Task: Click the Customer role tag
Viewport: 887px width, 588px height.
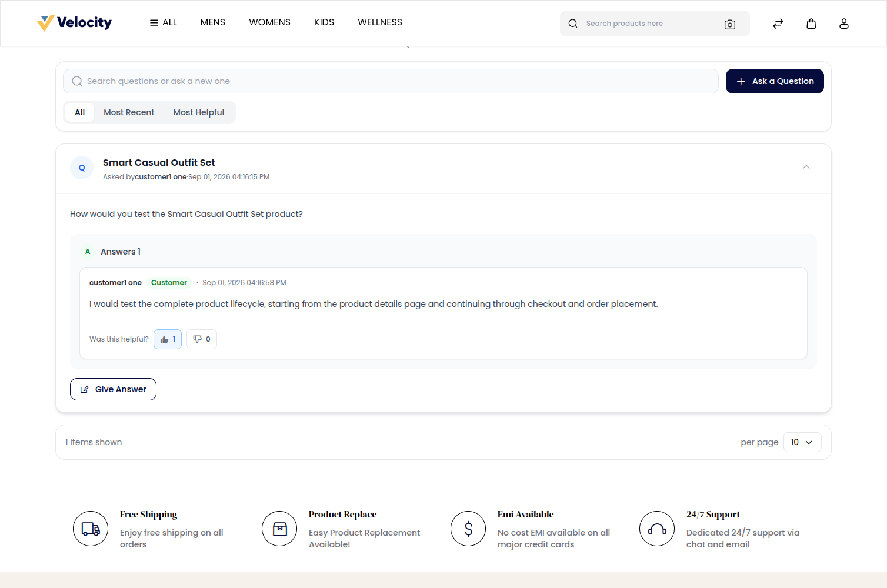Action: click(x=169, y=283)
